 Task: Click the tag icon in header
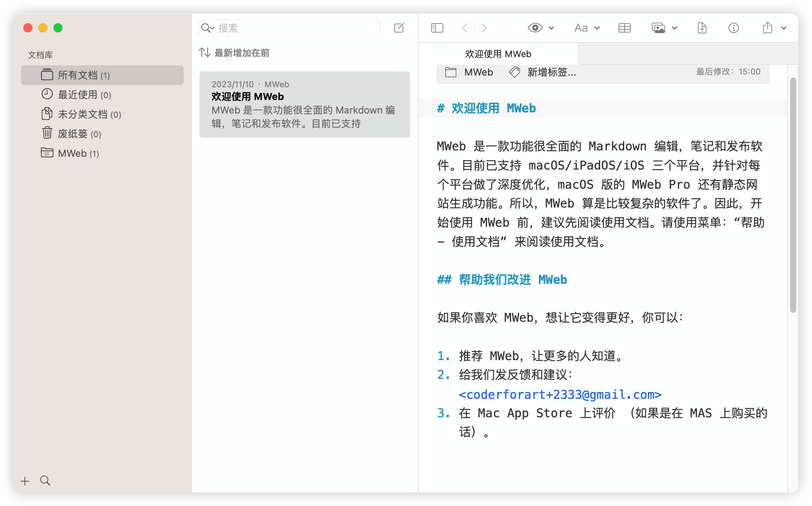click(x=514, y=72)
